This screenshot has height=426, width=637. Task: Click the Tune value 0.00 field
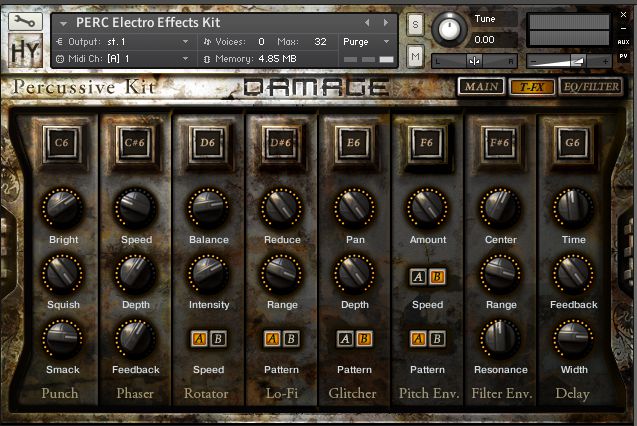coord(494,40)
